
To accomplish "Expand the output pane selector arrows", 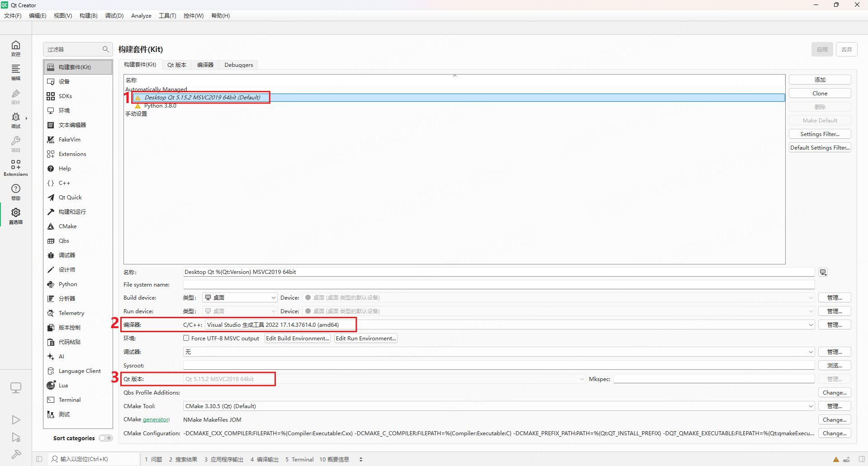I will coord(361,459).
